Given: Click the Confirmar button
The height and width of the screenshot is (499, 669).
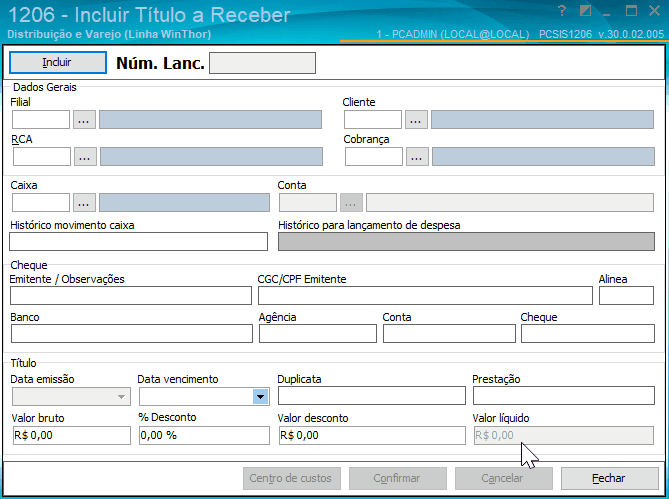Looking at the screenshot, I should point(398,479).
